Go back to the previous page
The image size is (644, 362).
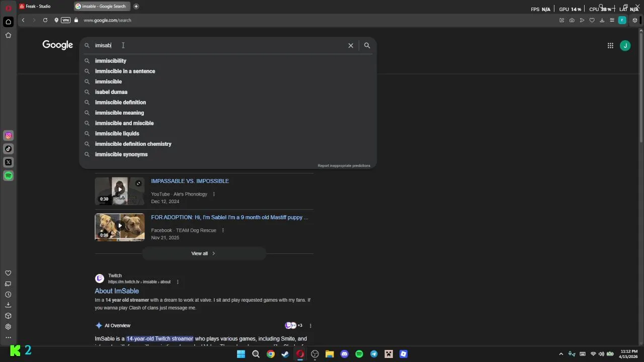pyautogui.click(x=23, y=20)
